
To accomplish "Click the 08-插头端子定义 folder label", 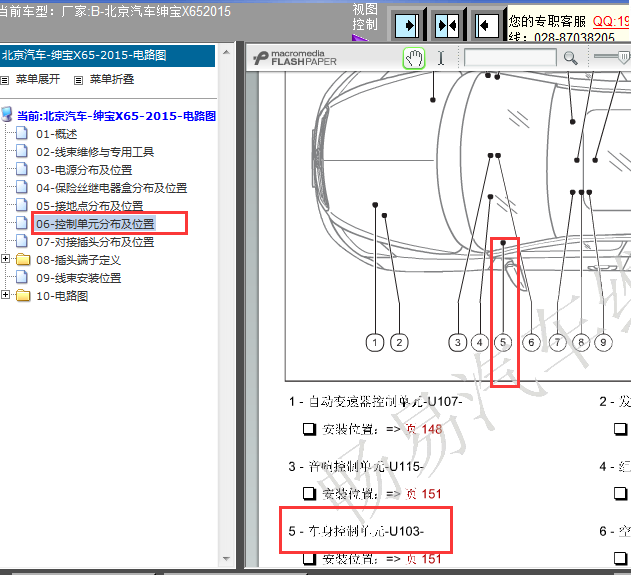I will [78, 260].
